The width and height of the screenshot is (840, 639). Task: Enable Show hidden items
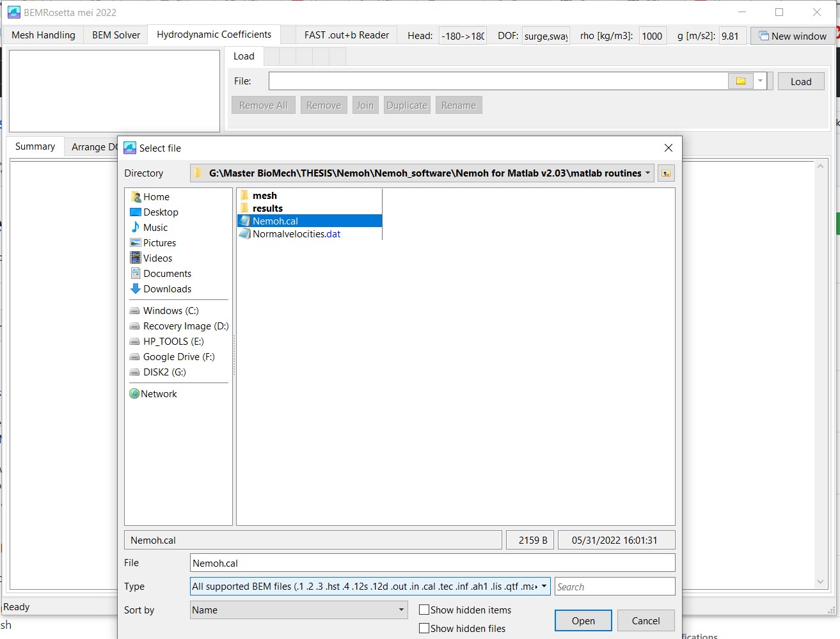[424, 610]
